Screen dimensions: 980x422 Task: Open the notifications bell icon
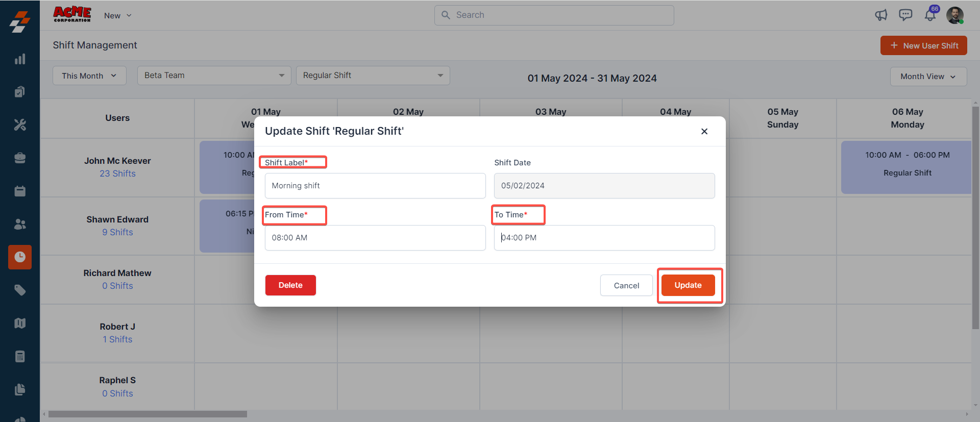pos(930,15)
